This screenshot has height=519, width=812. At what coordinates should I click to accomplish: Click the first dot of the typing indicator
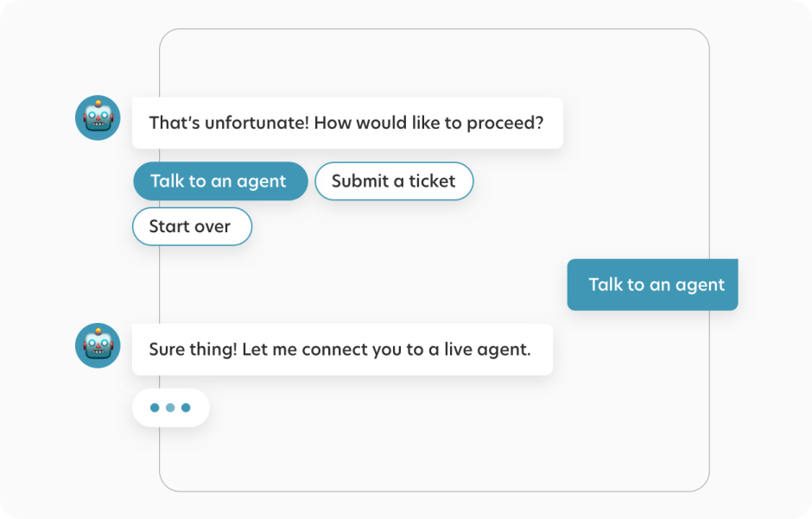tap(156, 407)
